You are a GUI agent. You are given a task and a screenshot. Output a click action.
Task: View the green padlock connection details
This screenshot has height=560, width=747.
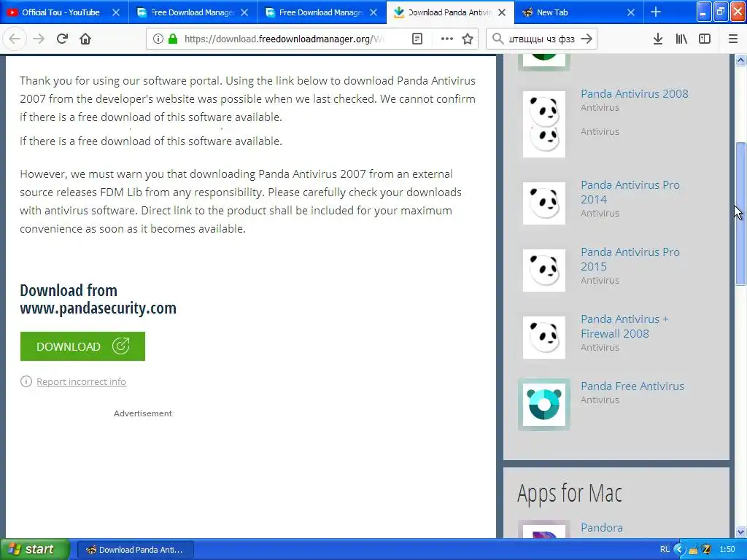(x=172, y=39)
